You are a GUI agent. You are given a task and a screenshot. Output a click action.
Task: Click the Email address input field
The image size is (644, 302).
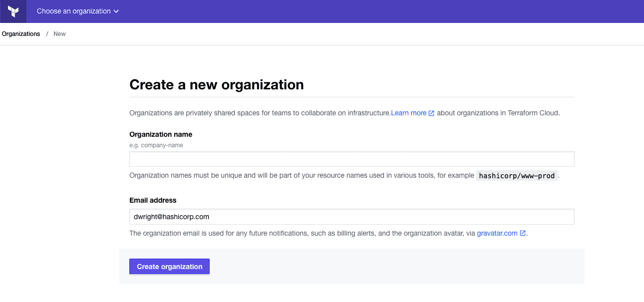[x=351, y=217]
